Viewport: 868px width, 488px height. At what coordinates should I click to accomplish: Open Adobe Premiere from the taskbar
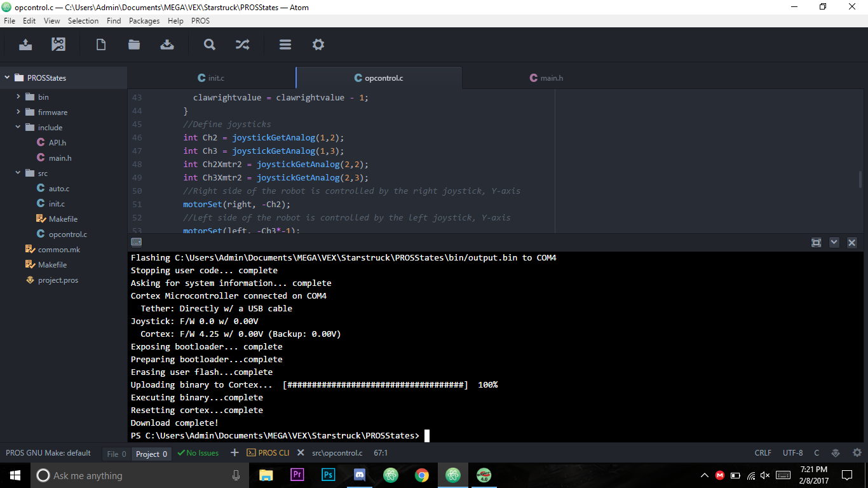pyautogui.click(x=297, y=475)
